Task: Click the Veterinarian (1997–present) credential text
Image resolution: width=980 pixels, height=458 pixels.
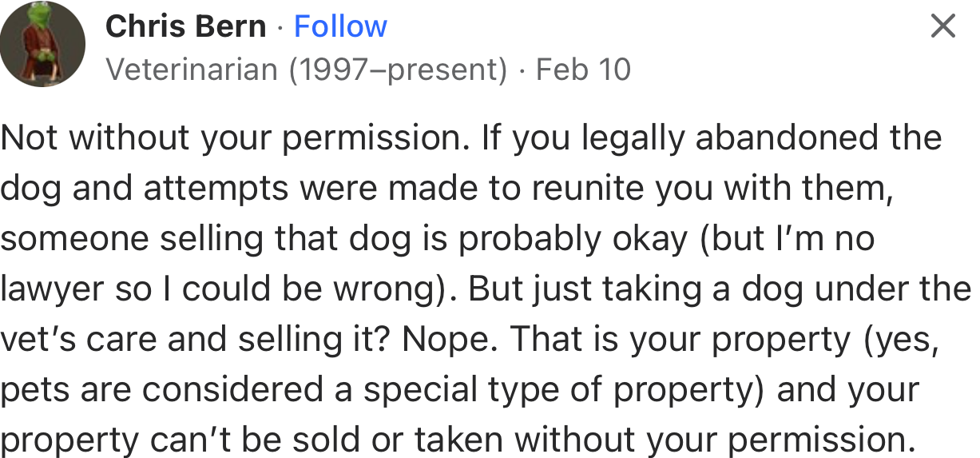Action: point(306,70)
